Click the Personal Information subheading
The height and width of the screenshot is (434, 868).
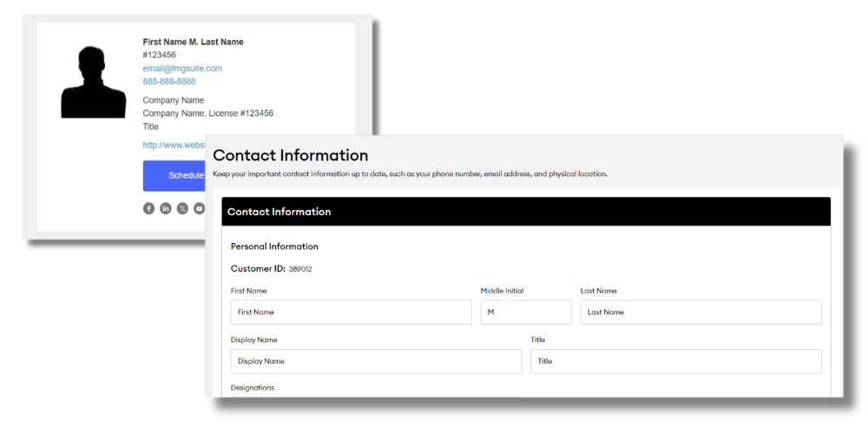tap(274, 247)
